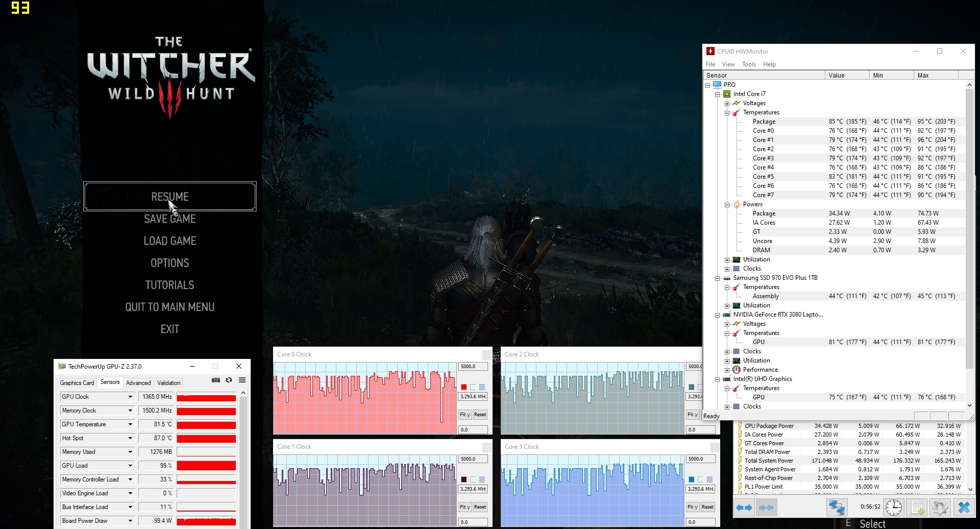Image resolution: width=980 pixels, height=529 pixels.
Task: Close HWiNFO sensors with blue X icon
Action: coord(964,508)
